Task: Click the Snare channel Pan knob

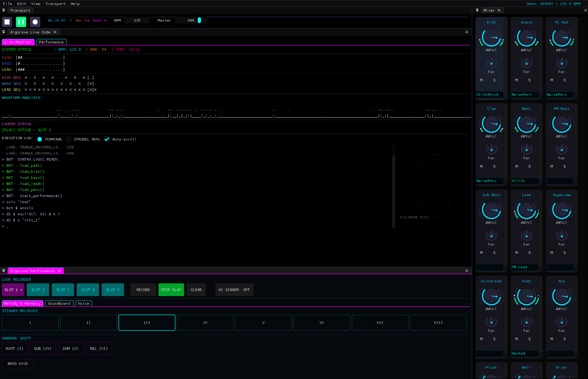Action: (526, 63)
